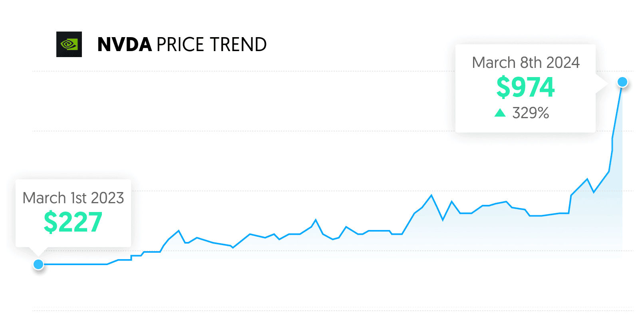Click the bottom dotted gridline
This screenshot has width=644, height=329.
[x=240, y=310]
